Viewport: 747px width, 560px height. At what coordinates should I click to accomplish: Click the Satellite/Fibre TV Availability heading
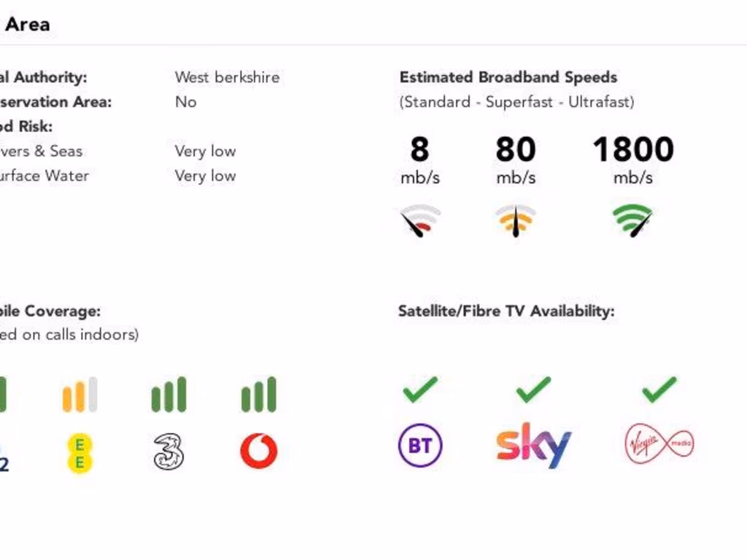pos(506,311)
